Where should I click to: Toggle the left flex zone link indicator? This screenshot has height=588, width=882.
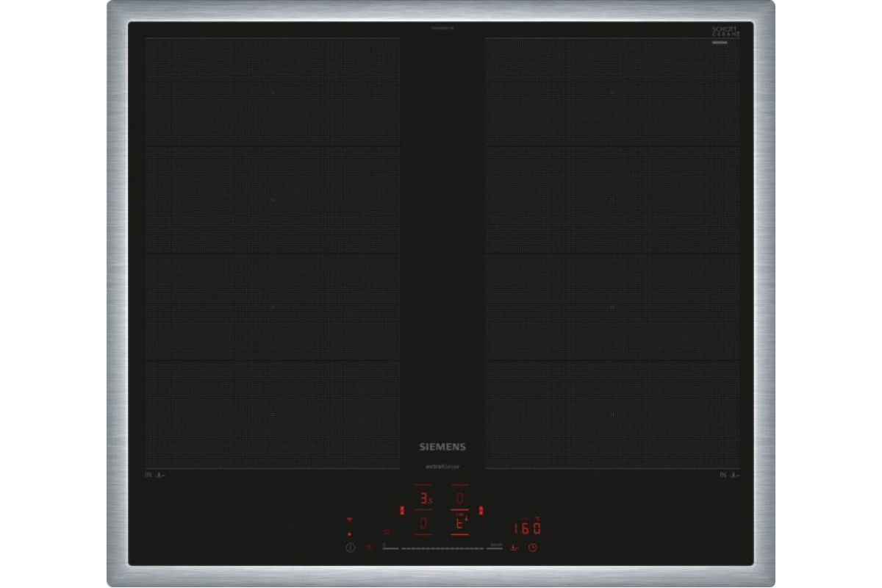401,510
